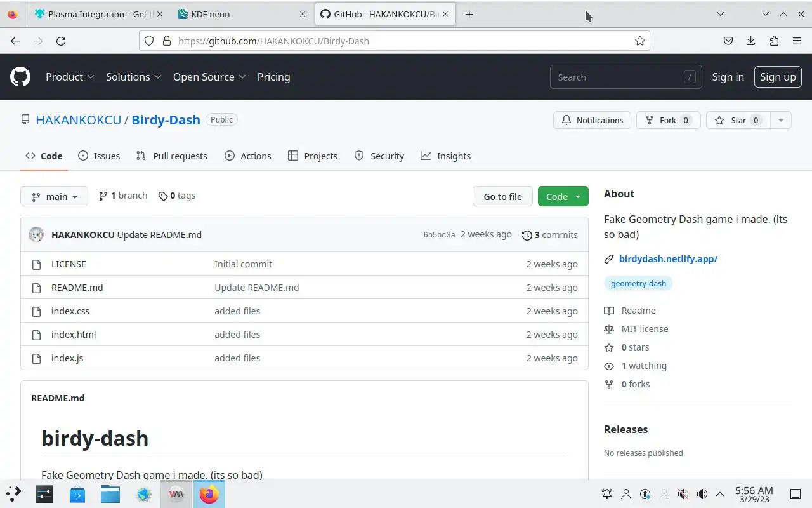This screenshot has height=508, width=812.
Task: Open the Security tab
Action: click(379, 156)
